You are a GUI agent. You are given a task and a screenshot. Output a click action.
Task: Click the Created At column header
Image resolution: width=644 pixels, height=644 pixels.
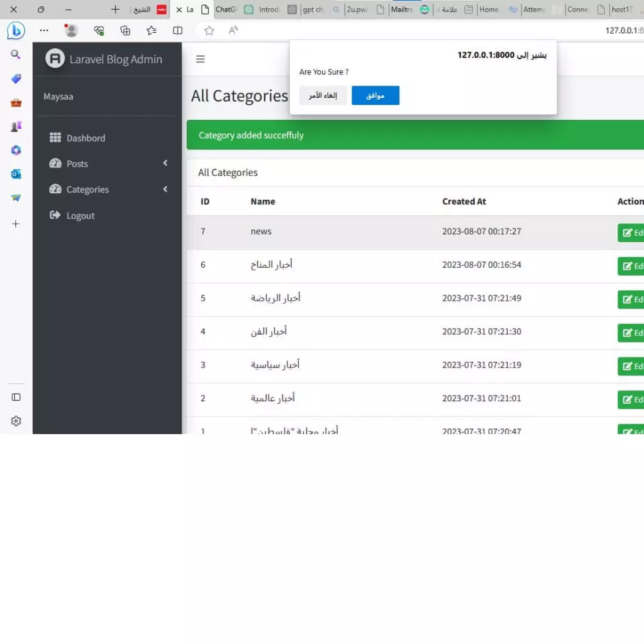[464, 201]
